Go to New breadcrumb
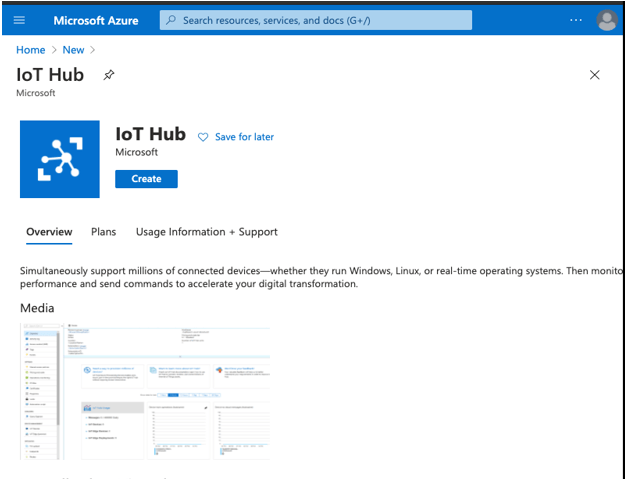Screen dimensions: 625x479 73,50
